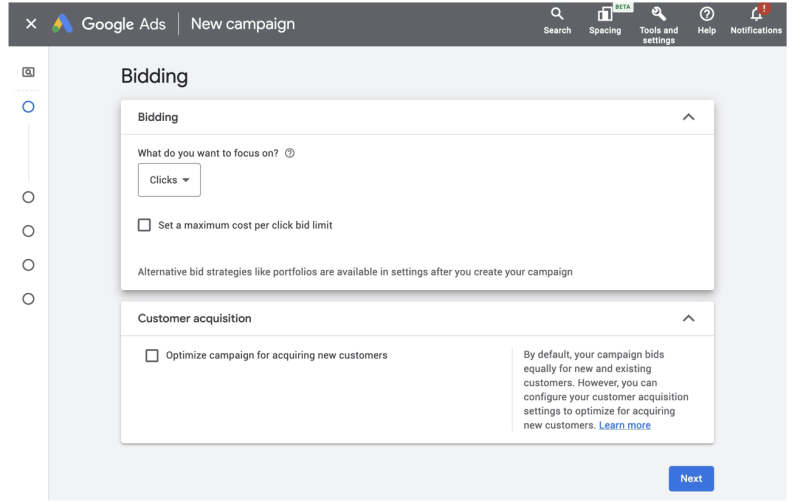Select the first step circle in stepper
The image size is (800, 501).
click(x=28, y=106)
